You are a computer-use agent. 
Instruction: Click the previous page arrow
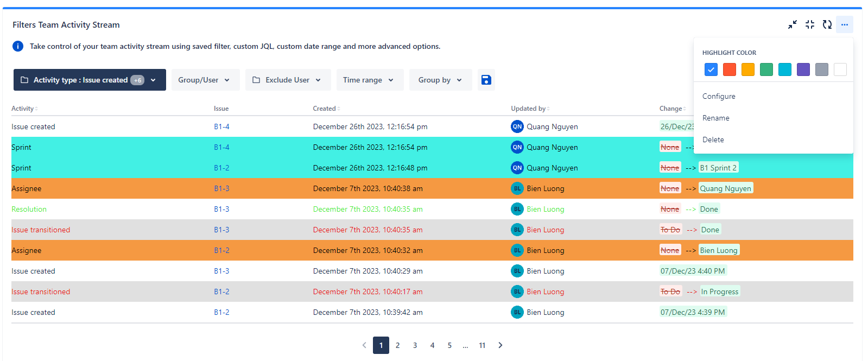(x=364, y=345)
